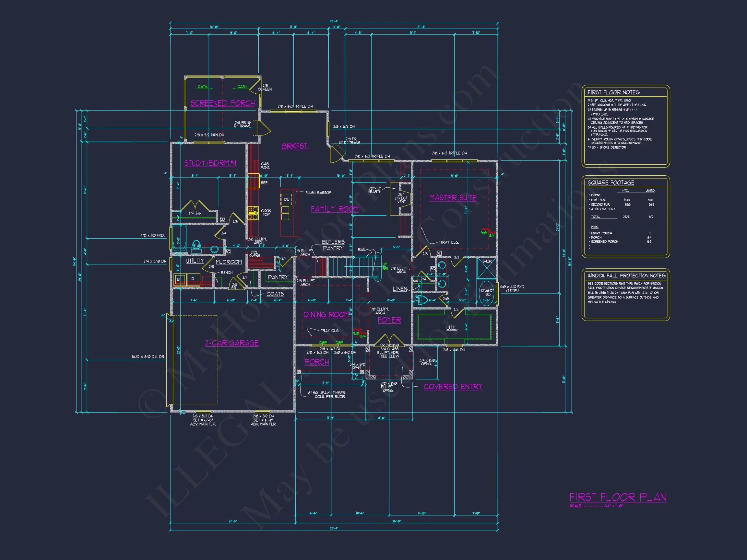This screenshot has height=560, width=747.
Task: Select the FAMILY ROOM text label
Action: pos(335,209)
